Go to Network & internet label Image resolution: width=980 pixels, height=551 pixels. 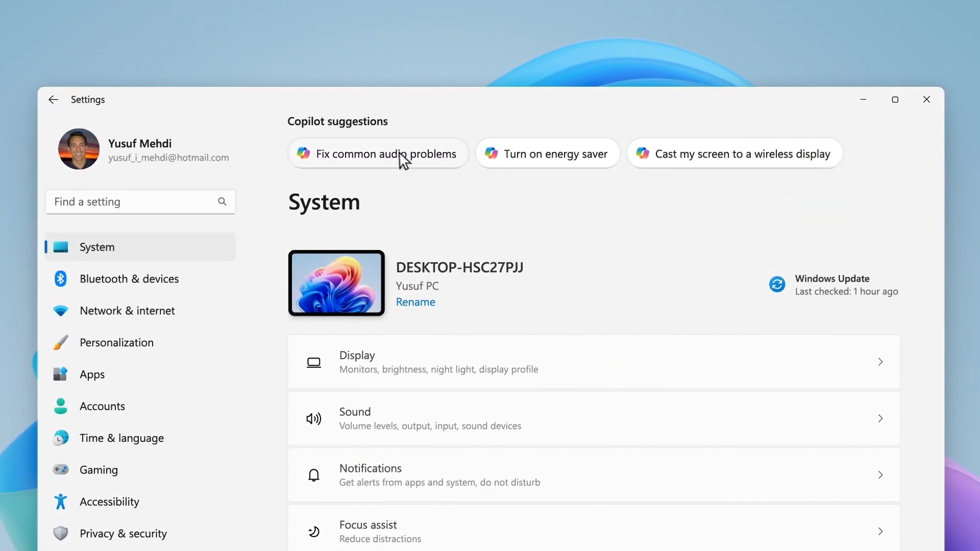pyautogui.click(x=127, y=311)
